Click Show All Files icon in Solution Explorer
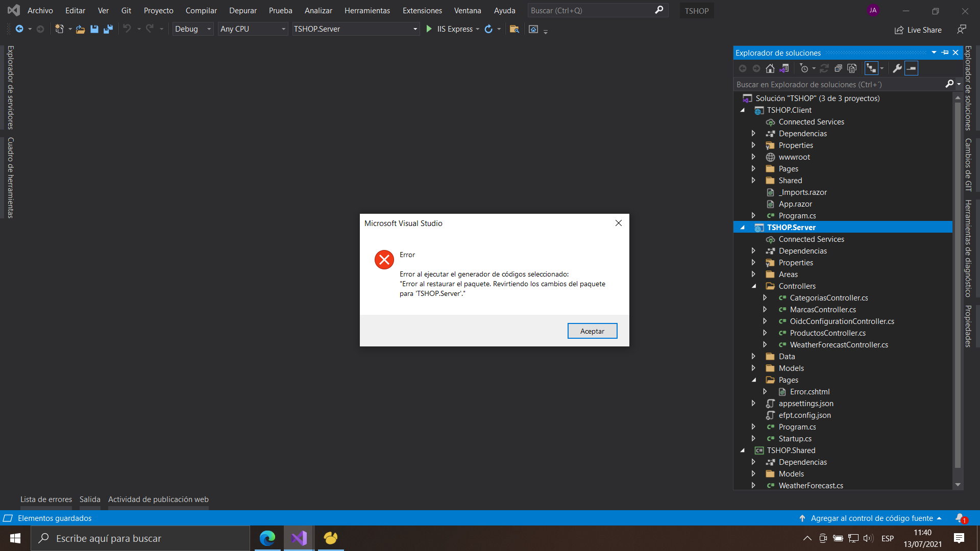The image size is (980, 551). tap(852, 68)
